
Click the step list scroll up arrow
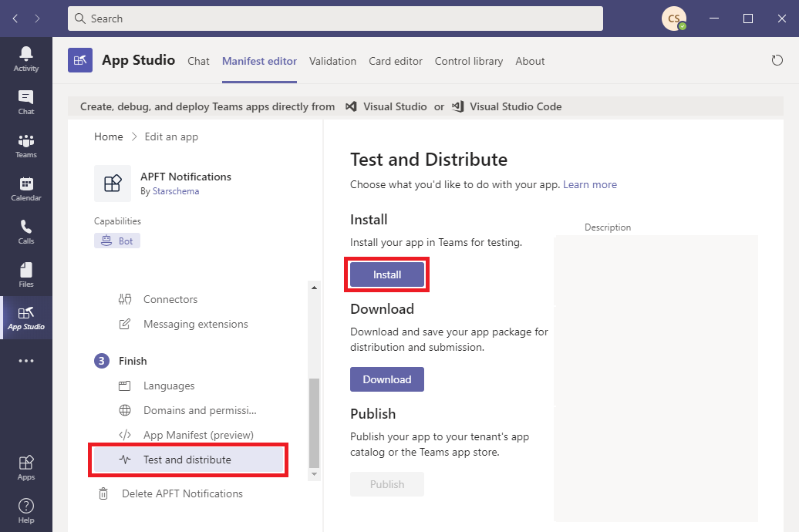pos(315,288)
